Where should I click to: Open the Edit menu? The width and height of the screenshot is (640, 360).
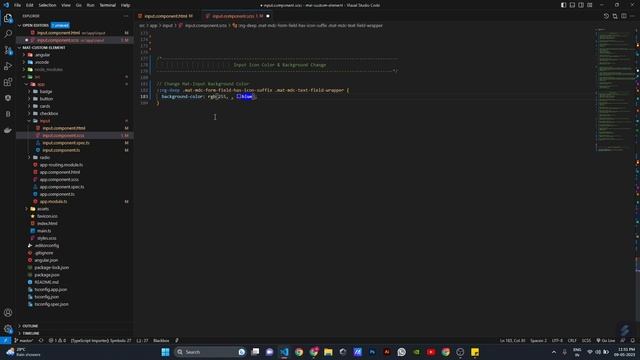(x=30, y=5)
